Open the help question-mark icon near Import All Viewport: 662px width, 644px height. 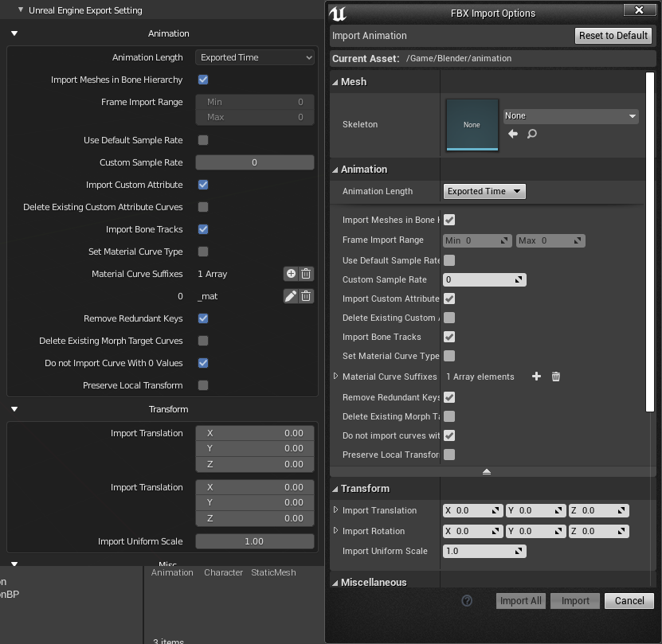[468, 601]
